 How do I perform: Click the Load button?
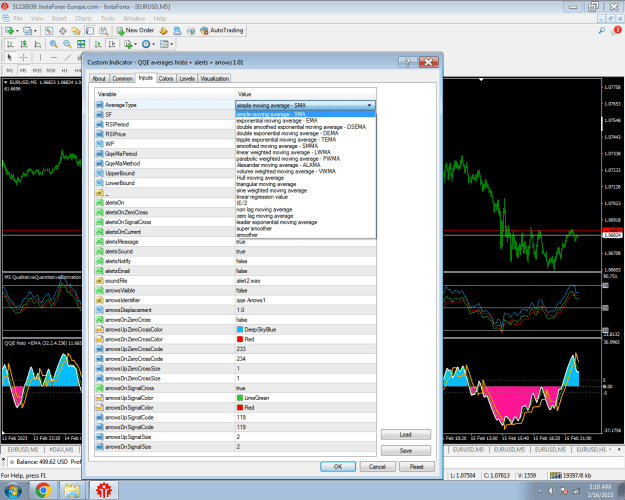[x=405, y=435]
